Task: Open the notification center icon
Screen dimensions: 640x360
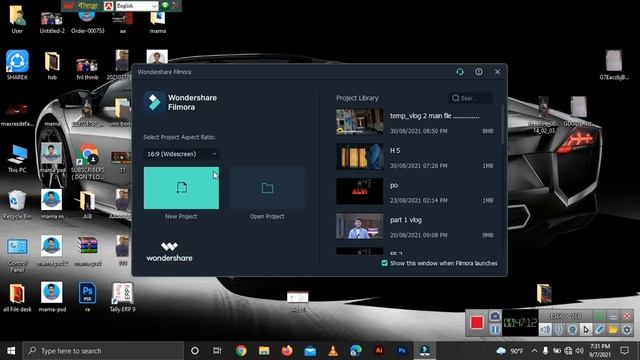Action: pyautogui.click(x=624, y=351)
